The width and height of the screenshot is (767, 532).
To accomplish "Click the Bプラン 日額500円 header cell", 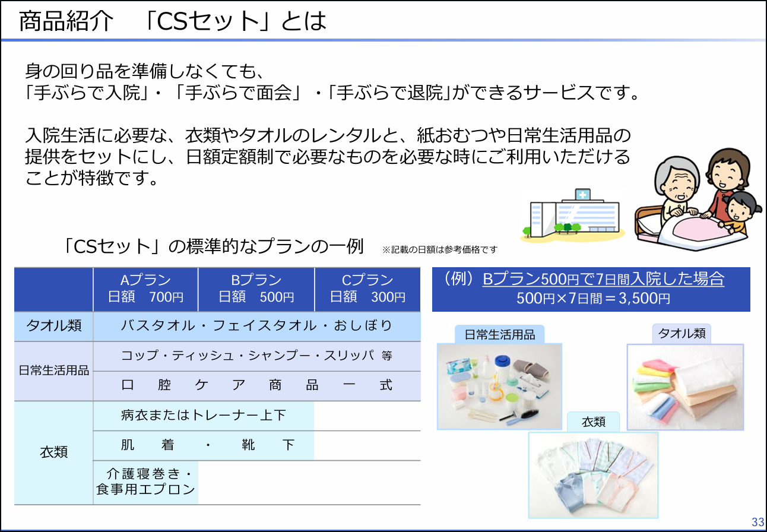I will coord(256,289).
